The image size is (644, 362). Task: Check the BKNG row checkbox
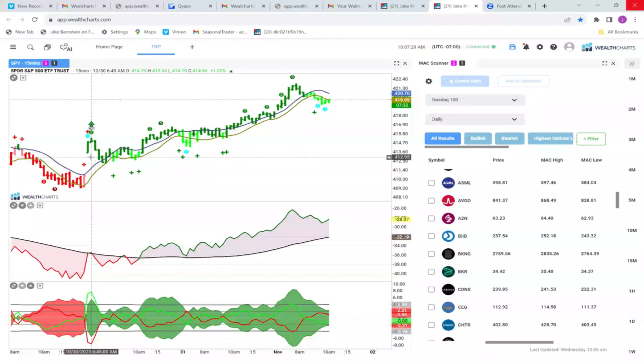point(431,254)
